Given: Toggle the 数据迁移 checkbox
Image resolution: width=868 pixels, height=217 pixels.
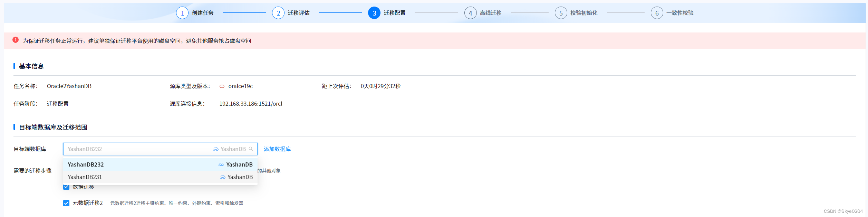Looking at the screenshot, I should [66, 187].
